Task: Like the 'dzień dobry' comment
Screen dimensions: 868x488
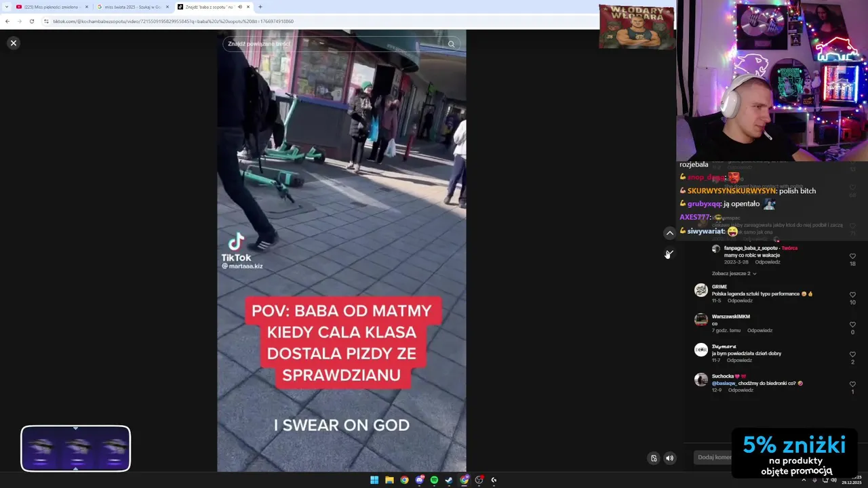Action: [x=852, y=354]
